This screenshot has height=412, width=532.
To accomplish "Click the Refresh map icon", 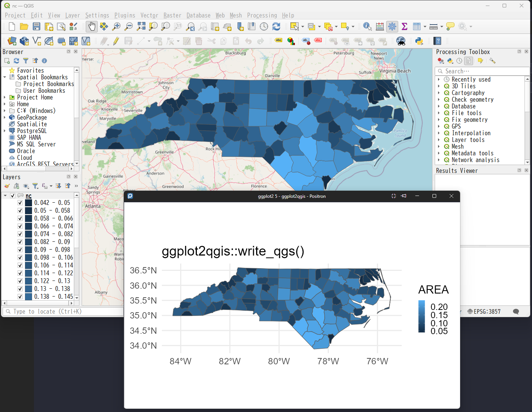I will tap(276, 26).
